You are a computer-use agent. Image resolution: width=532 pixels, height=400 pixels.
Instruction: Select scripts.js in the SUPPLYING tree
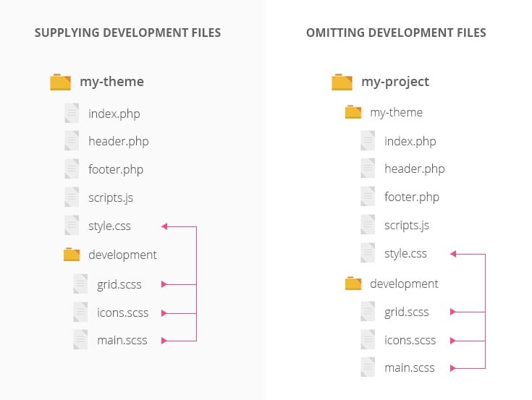(111, 197)
